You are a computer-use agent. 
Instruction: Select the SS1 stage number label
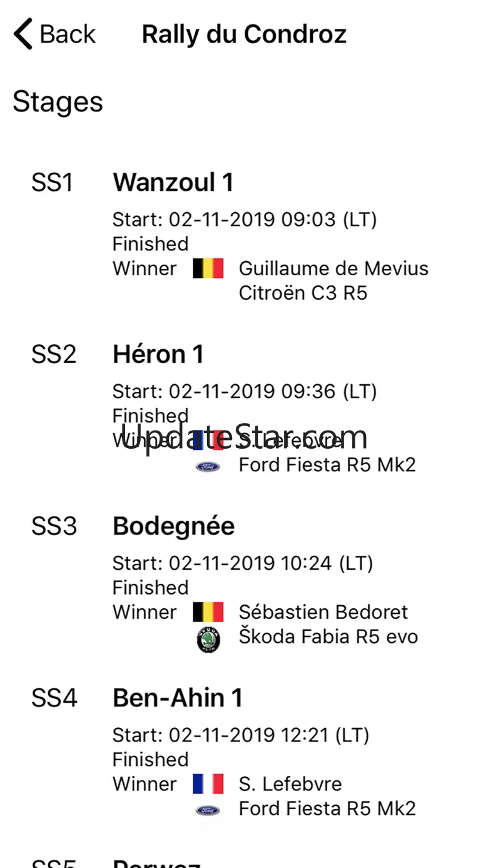[53, 183]
